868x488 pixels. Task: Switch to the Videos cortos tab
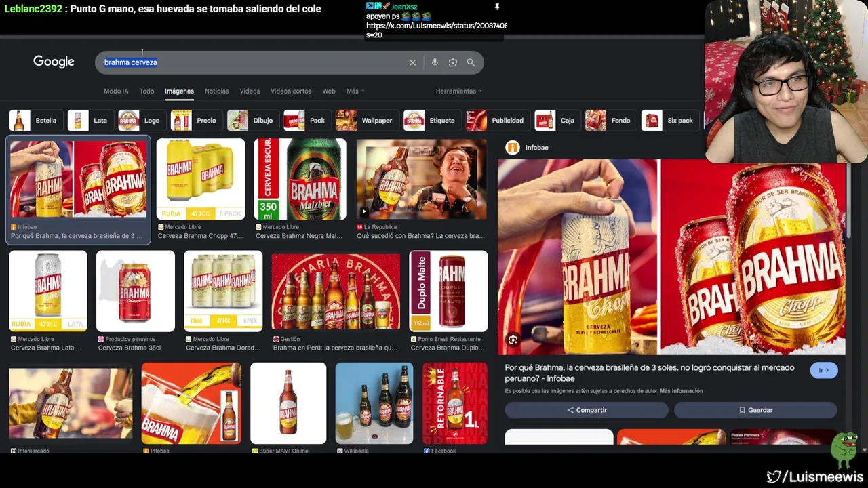coord(291,91)
